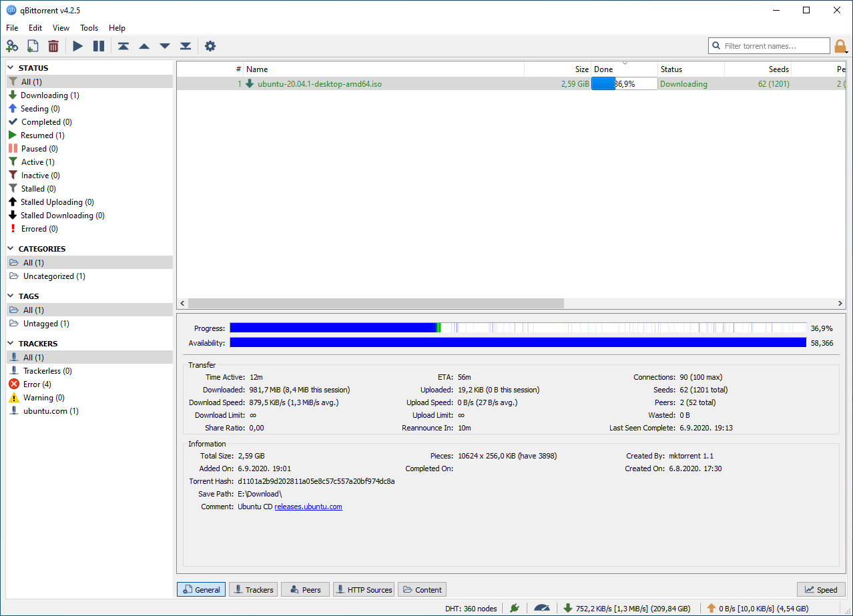Click the lock UI padlock icon
This screenshot has height=616, width=853.
(x=840, y=46)
